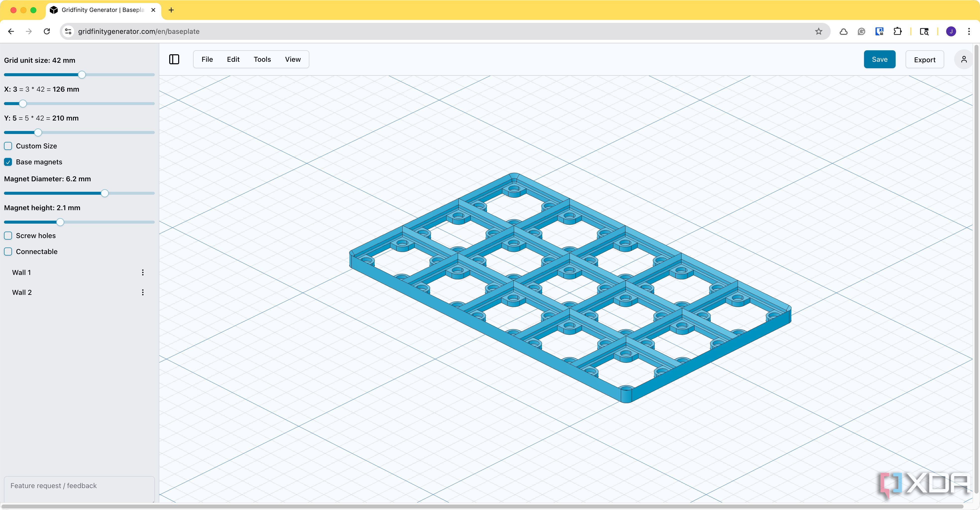The width and height of the screenshot is (980, 510).
Task: Enable the Custom Size checkbox
Action: click(8, 146)
